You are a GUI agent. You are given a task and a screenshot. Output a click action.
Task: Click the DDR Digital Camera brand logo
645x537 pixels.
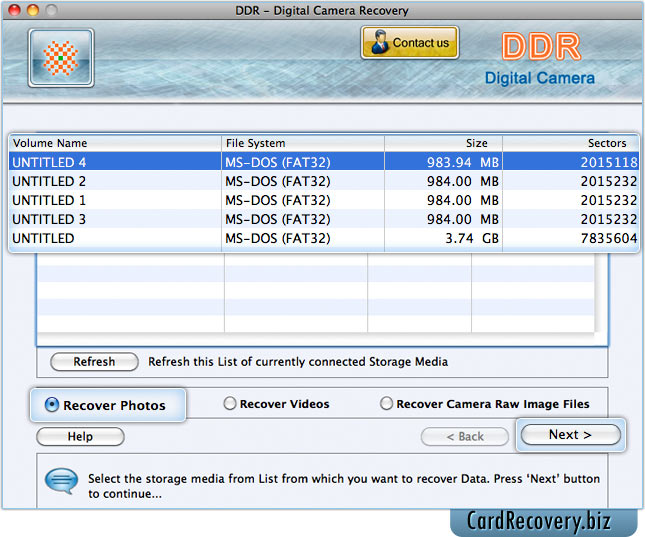coord(540,59)
